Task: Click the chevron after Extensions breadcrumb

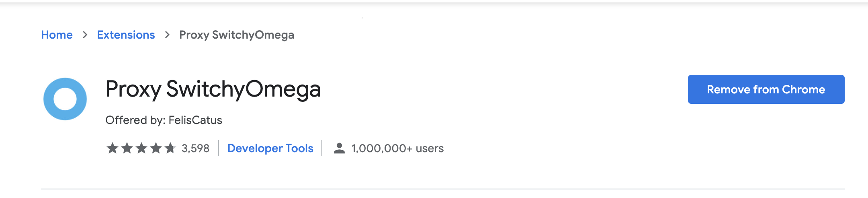Action: tap(167, 35)
